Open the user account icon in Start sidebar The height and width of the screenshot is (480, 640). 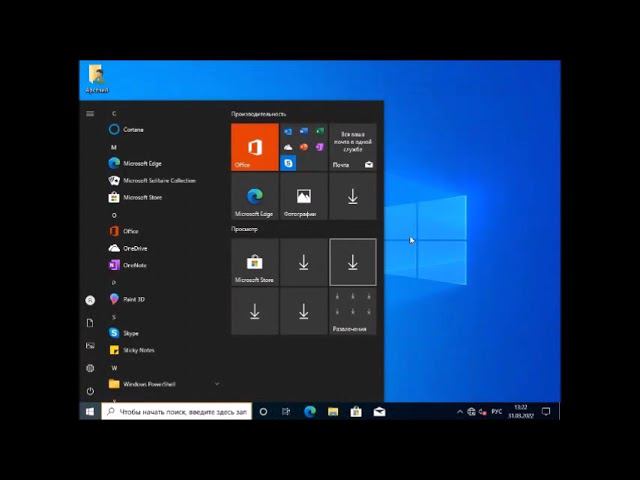pyautogui.click(x=90, y=300)
